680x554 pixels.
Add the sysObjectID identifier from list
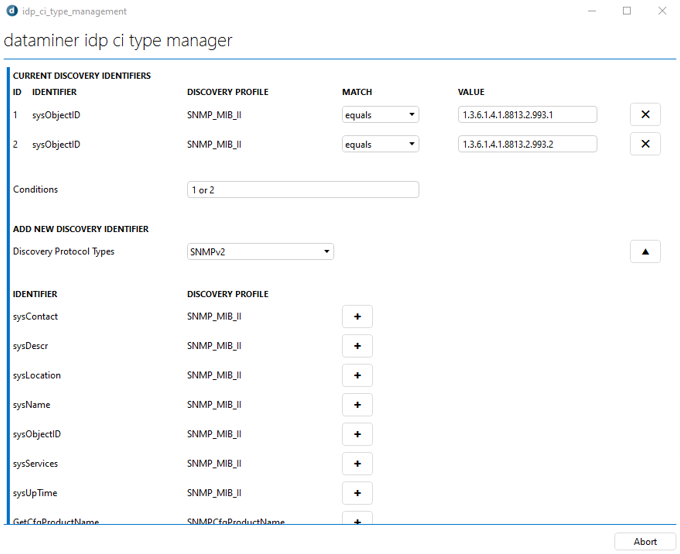click(357, 434)
